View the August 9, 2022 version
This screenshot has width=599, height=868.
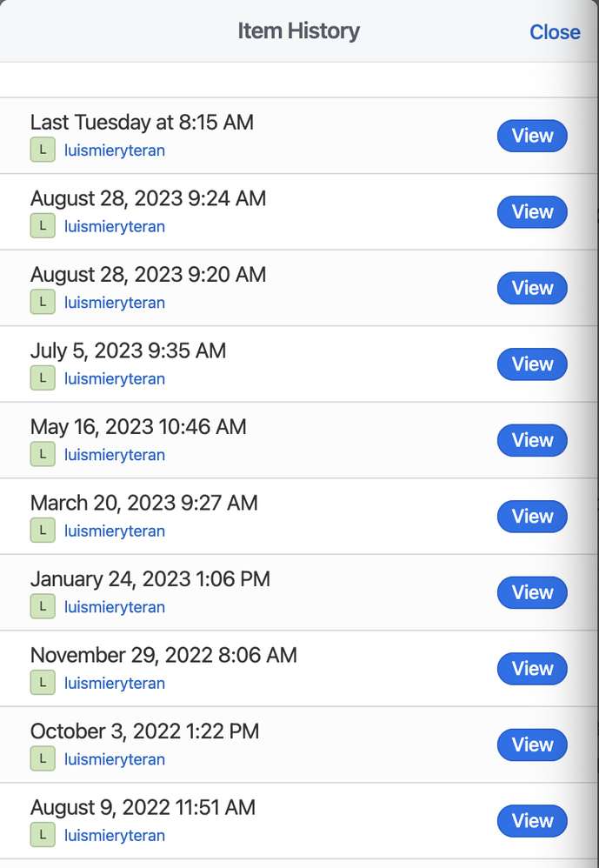(x=532, y=821)
